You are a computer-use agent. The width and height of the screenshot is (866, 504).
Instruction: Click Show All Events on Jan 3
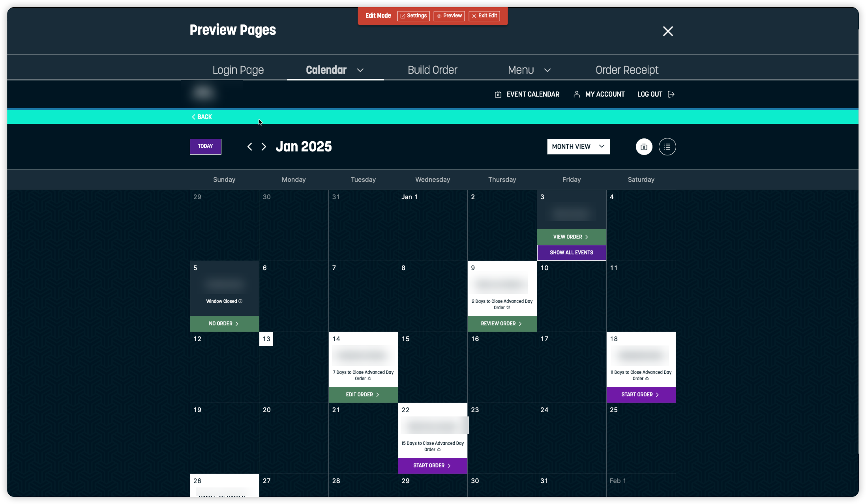click(x=571, y=252)
